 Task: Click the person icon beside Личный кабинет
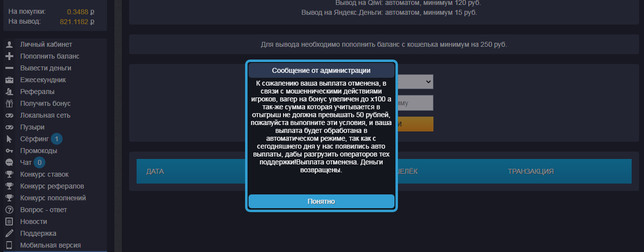9,44
